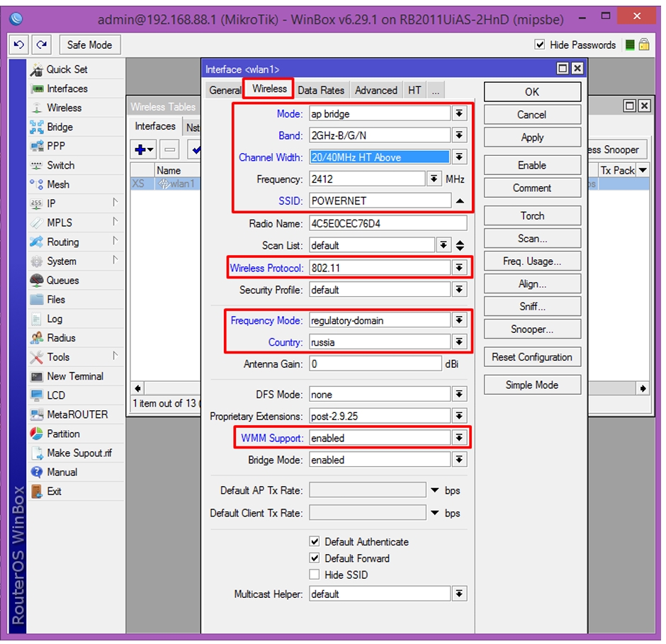Enable the Hide SSID checkbox
Viewport: 666px width, 644px height.
click(315, 575)
